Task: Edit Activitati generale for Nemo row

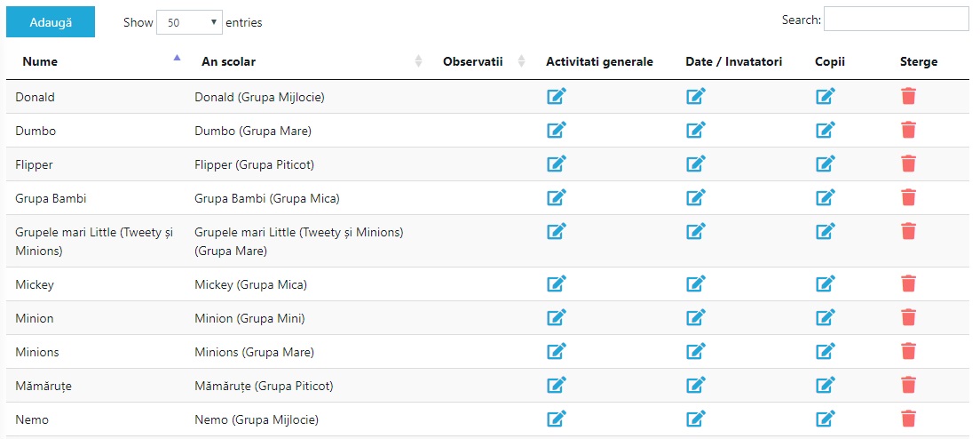Action: (x=557, y=419)
